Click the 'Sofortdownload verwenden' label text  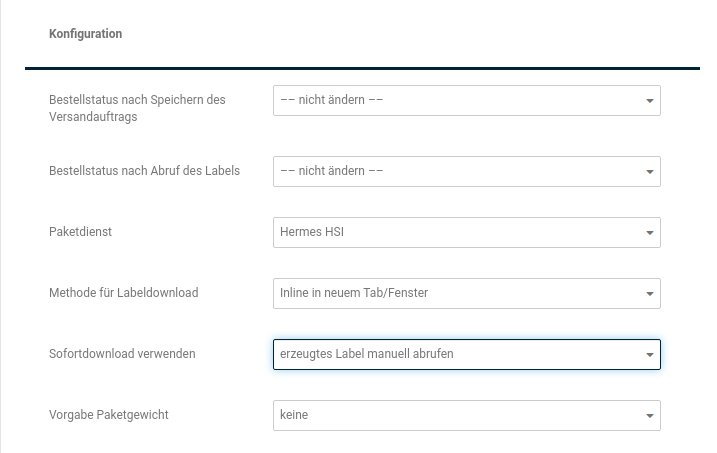click(122, 354)
